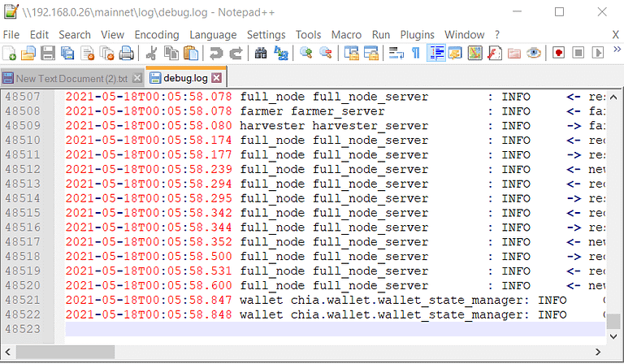Screen dimensions: 624x364
Task: Save the current file with floppy icon
Action: coord(48,53)
